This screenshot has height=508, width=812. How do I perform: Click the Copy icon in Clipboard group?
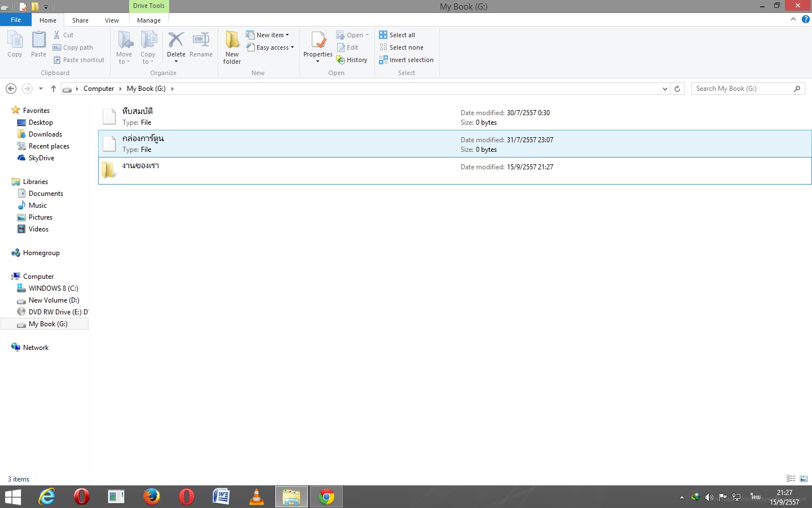point(15,44)
